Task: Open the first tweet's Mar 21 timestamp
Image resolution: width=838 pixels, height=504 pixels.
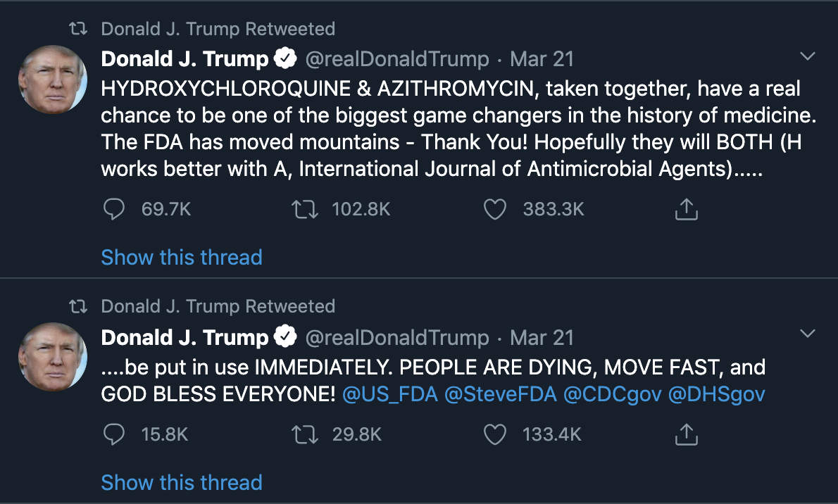Action: tap(542, 59)
